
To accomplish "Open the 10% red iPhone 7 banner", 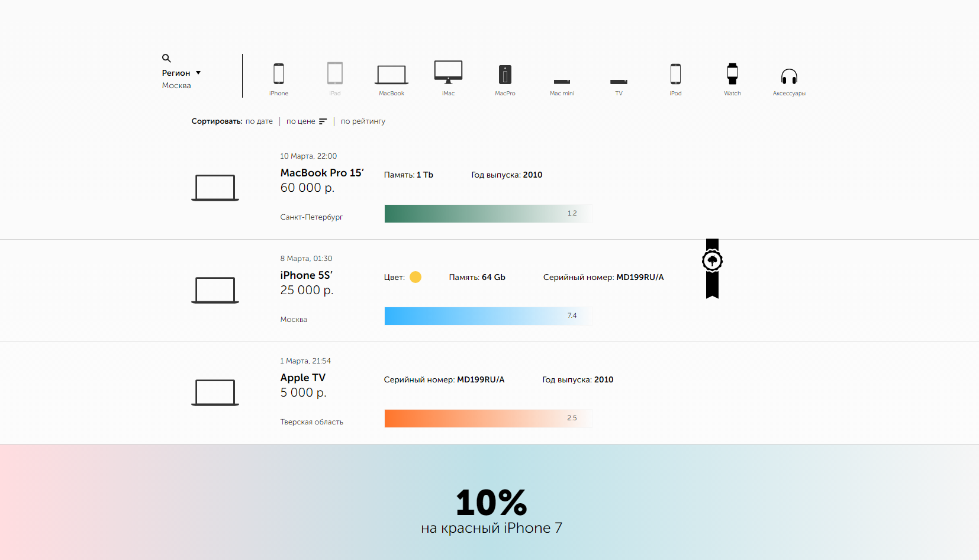I will coord(489,502).
